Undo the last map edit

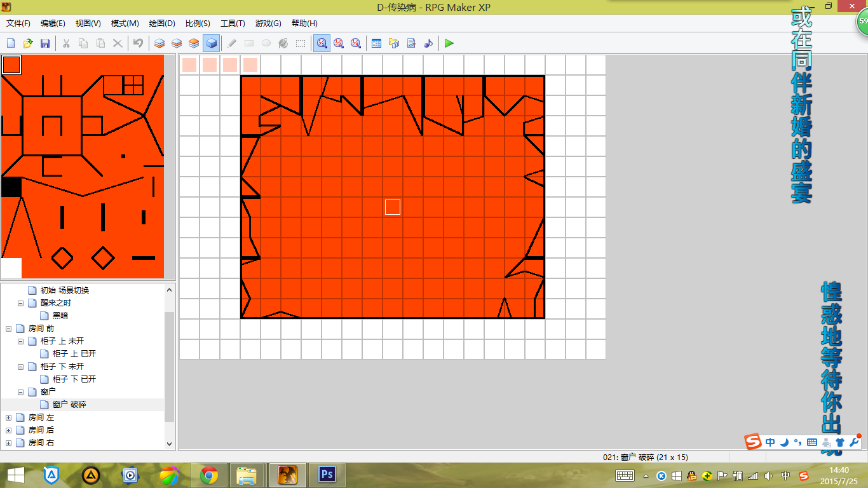138,43
